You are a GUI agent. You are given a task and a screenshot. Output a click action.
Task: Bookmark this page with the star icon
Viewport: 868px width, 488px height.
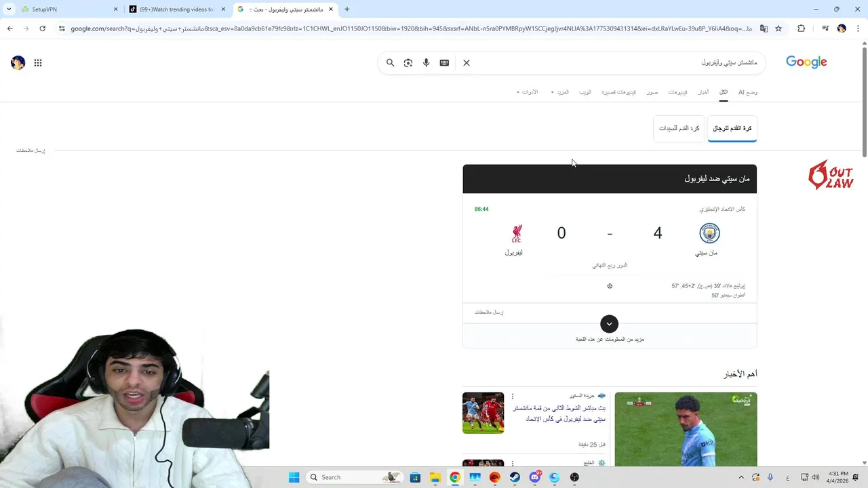point(778,28)
